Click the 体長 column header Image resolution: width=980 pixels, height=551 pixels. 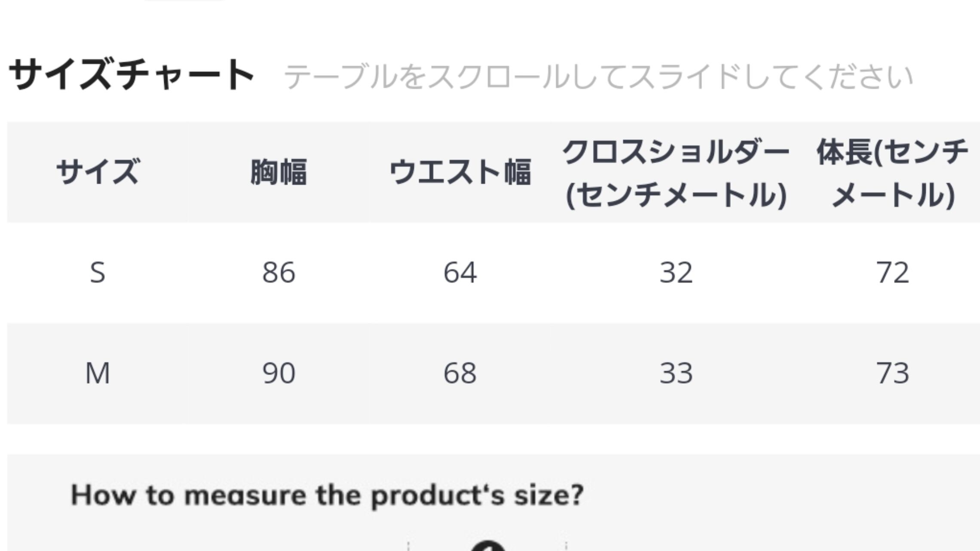point(892,173)
